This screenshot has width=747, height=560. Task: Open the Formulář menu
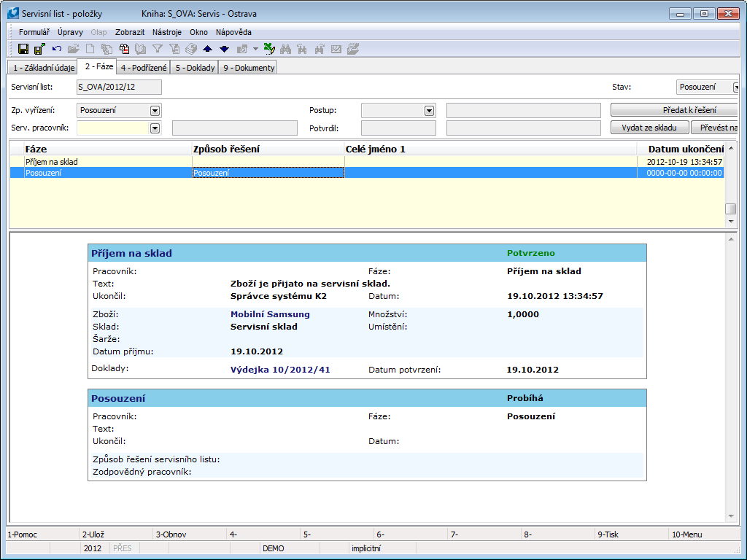pos(34,32)
